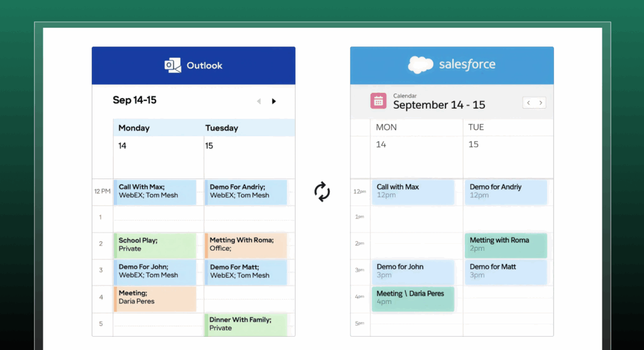Open Demo for Andriy in Salesforce
The width and height of the screenshot is (644, 350).
click(506, 191)
